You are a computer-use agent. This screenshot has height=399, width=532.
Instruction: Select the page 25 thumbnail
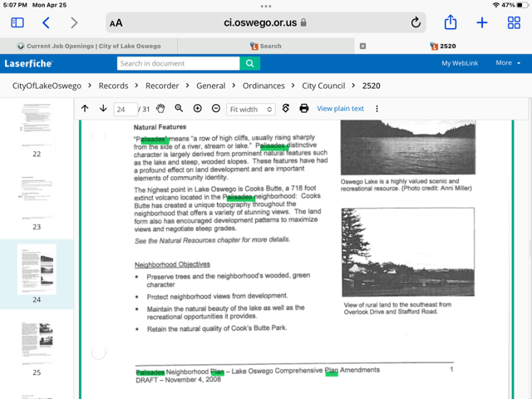[37, 339]
